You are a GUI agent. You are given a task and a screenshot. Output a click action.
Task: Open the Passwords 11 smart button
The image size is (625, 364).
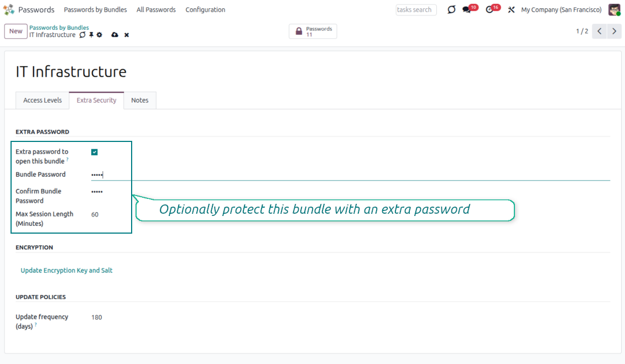(x=313, y=31)
